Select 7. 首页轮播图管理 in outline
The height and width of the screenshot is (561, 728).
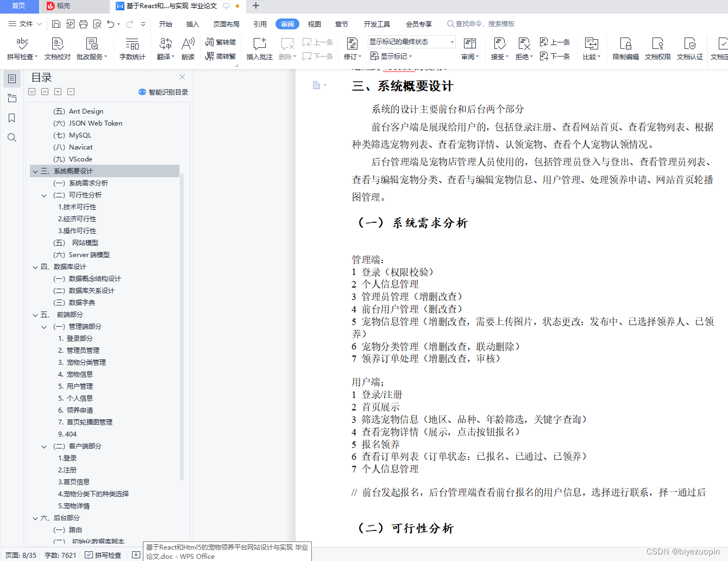(85, 422)
